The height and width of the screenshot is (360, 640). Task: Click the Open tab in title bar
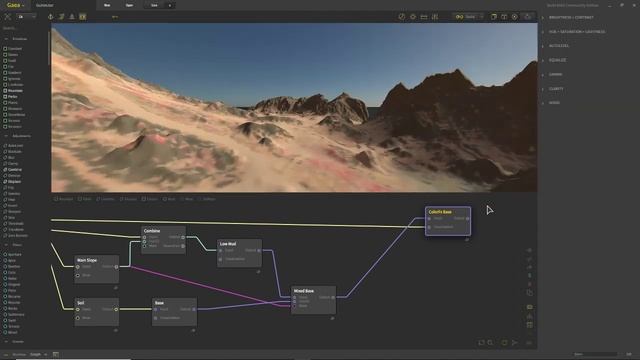pos(129,5)
